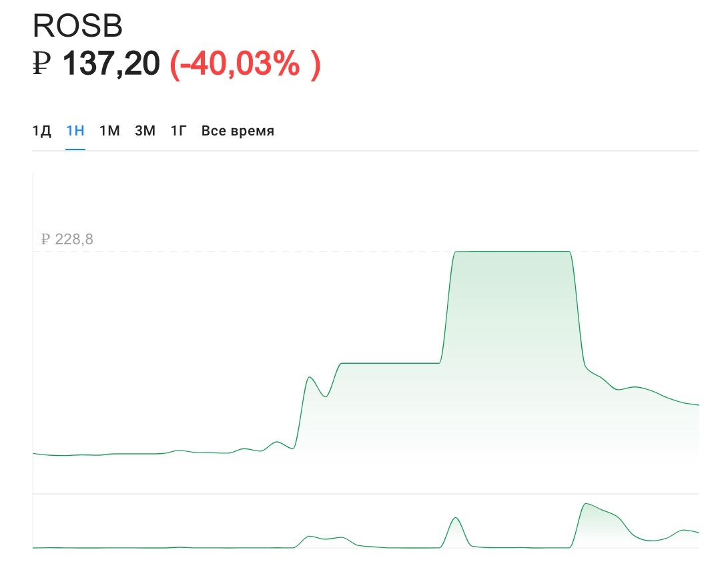Select the Все время tab
Screen dimensions: 714x588
238,131
